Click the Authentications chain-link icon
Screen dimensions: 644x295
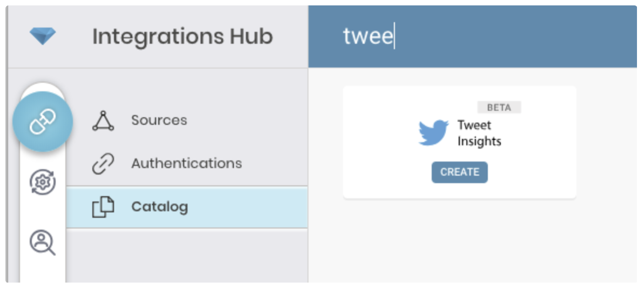pos(103,164)
